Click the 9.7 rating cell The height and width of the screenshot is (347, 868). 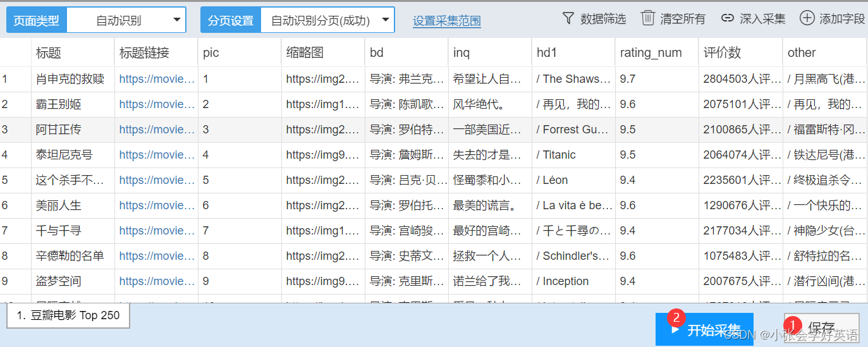click(x=657, y=79)
